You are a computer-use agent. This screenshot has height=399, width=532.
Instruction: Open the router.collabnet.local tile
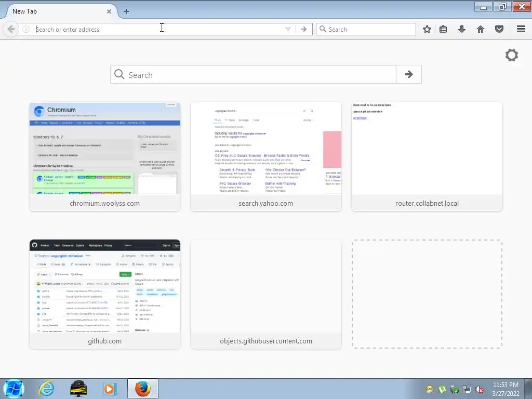[427, 156]
